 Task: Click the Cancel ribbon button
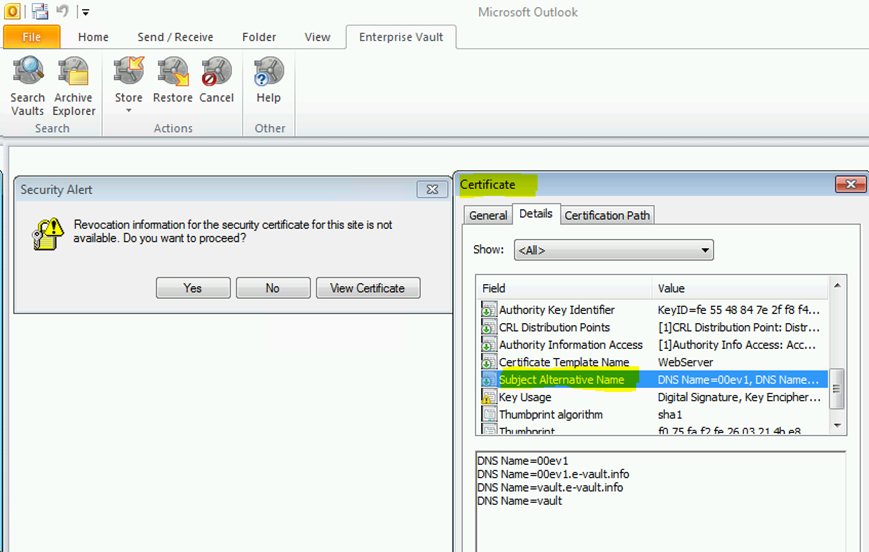pyautogui.click(x=216, y=80)
